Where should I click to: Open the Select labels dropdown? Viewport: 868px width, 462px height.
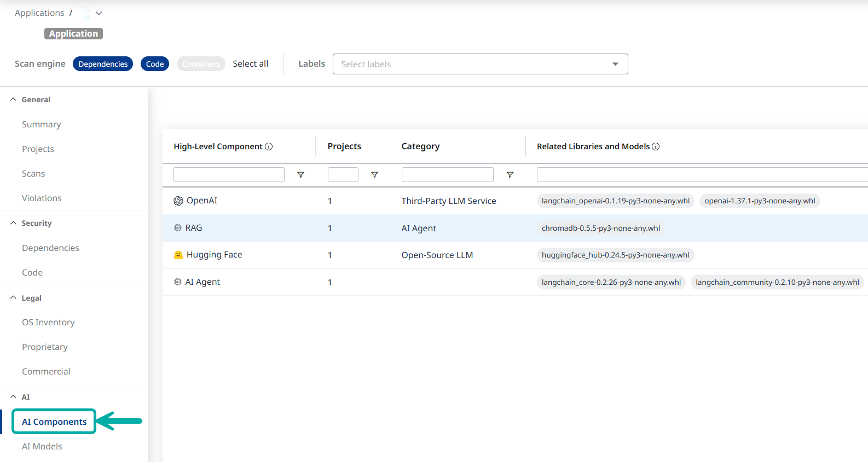pyautogui.click(x=480, y=64)
